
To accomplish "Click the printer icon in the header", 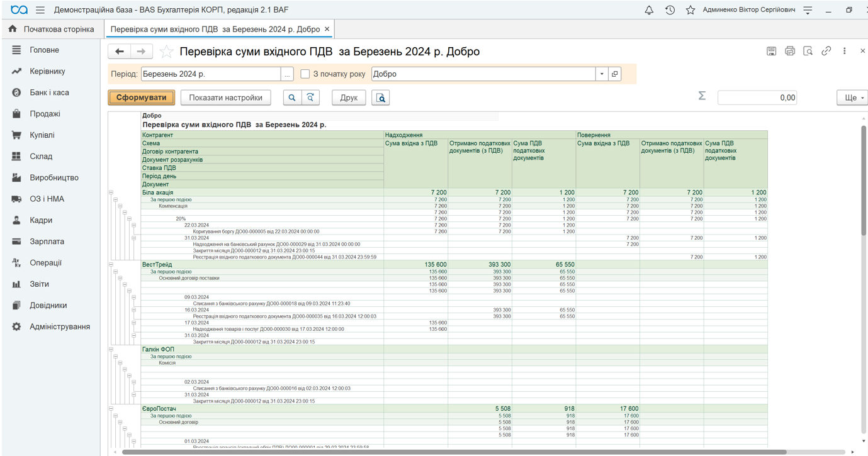I will tap(790, 51).
